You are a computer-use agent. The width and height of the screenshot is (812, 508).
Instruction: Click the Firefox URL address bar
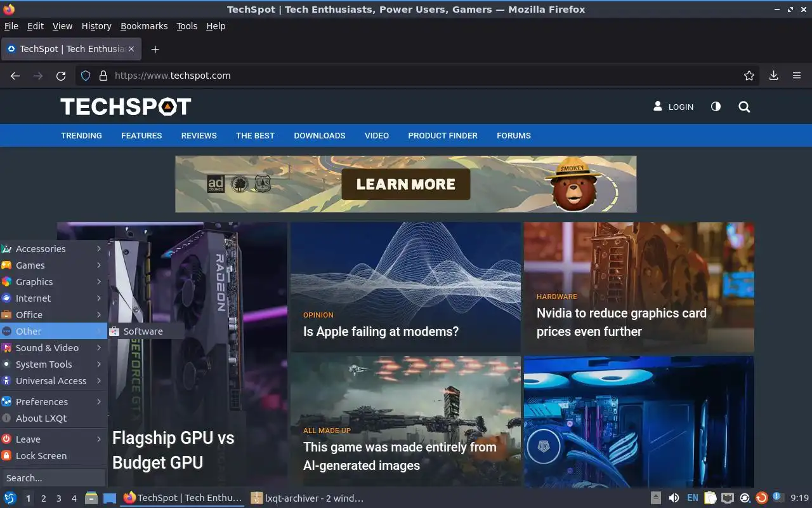[x=419, y=76]
